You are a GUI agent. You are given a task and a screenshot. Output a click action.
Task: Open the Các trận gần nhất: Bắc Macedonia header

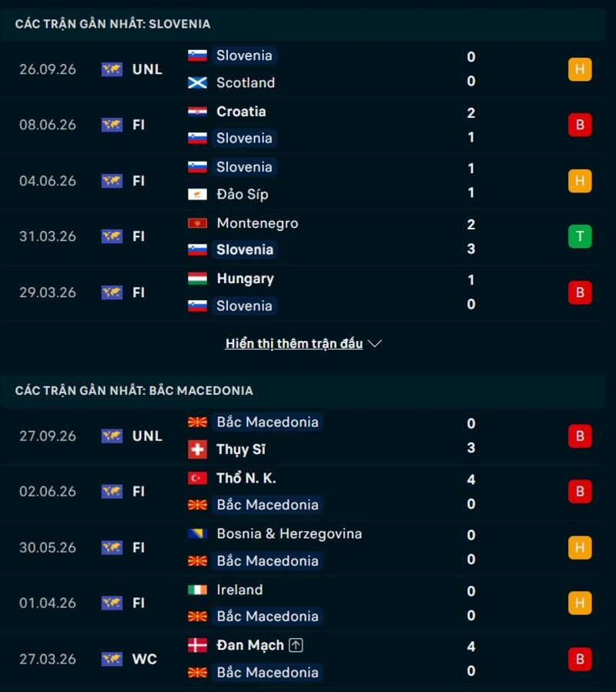coord(134,390)
